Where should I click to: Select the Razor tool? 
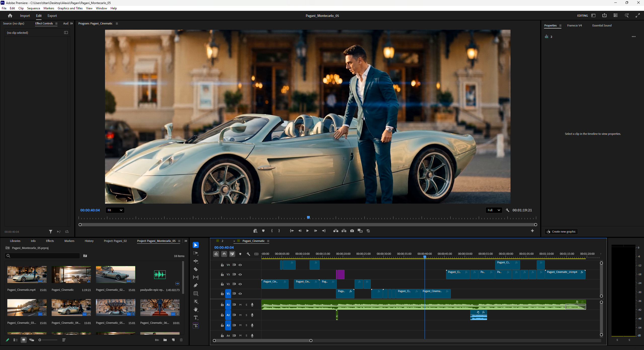point(196,269)
